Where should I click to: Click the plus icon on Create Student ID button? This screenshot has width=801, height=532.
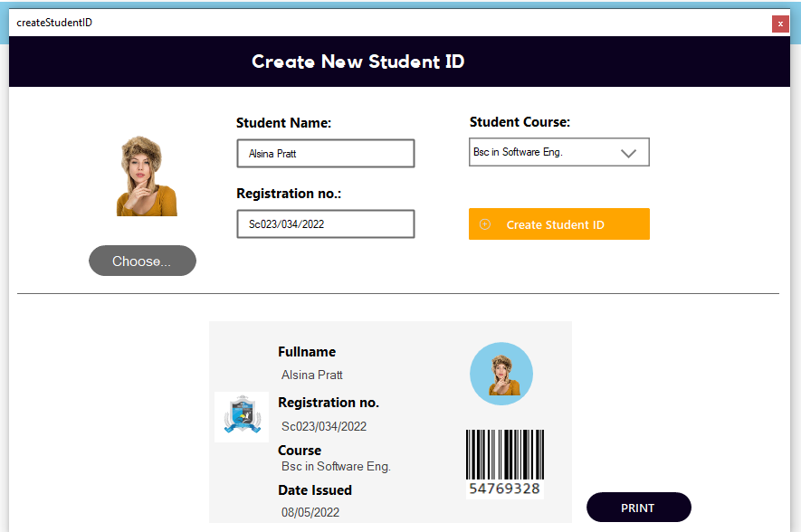point(485,223)
